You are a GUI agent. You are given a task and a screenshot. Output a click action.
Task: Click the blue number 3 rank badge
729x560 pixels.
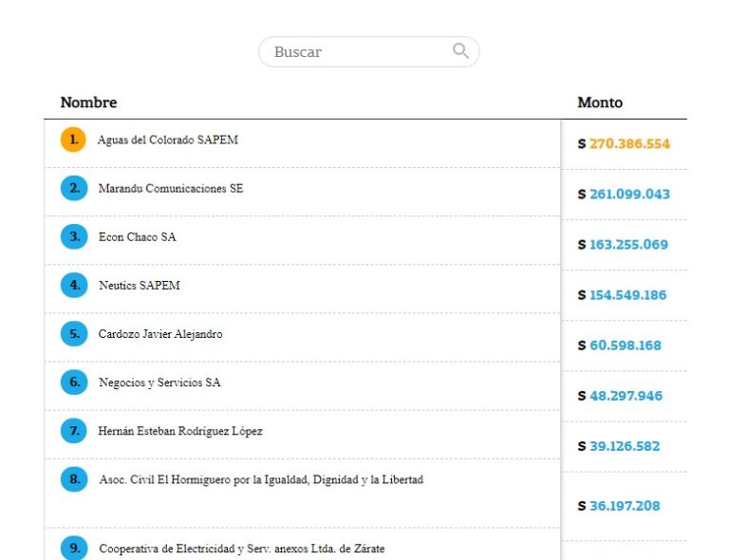(74, 237)
